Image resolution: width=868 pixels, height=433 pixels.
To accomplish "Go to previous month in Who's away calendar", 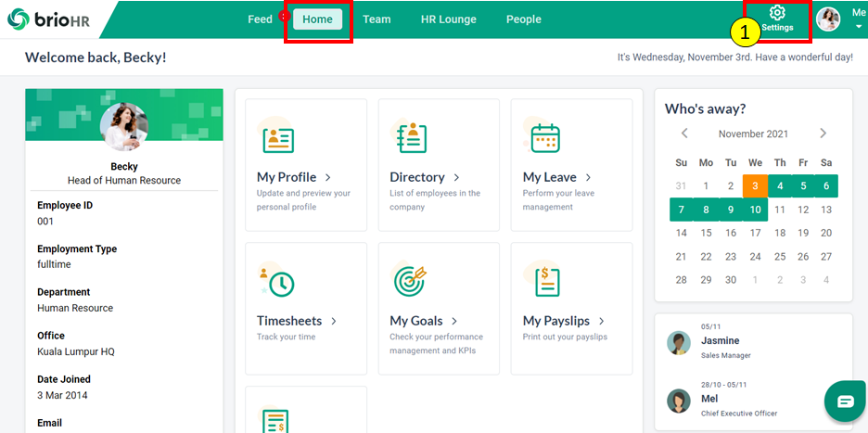I will (684, 133).
